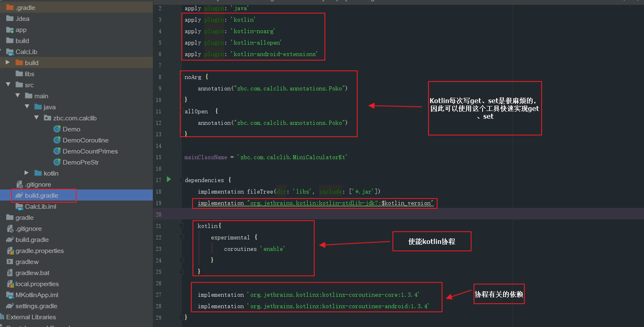Open the MKotlinApp.iml file

click(x=37, y=295)
